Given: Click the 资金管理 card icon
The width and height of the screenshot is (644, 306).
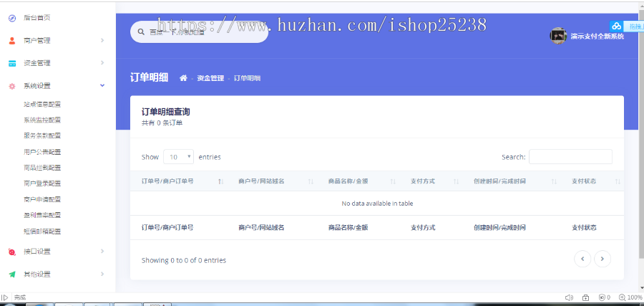Looking at the screenshot, I should [x=12, y=63].
